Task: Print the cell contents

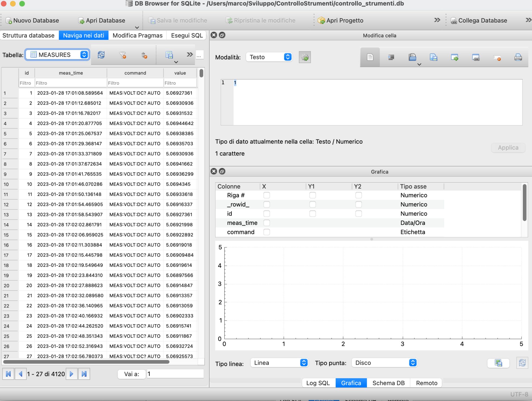Action: click(518, 57)
